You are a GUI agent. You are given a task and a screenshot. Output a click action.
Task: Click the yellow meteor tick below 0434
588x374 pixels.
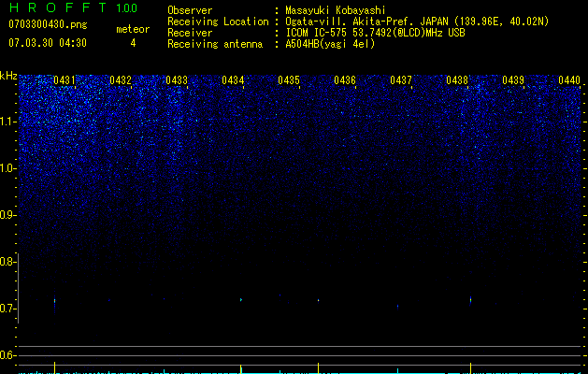[x=241, y=368]
